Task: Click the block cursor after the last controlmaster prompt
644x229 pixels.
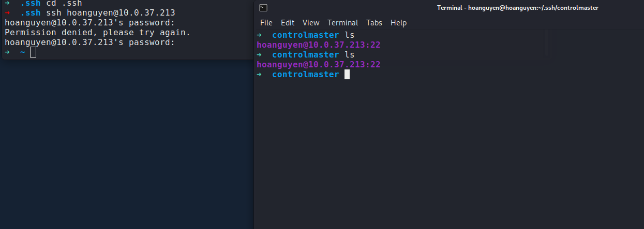Action: pyautogui.click(x=347, y=75)
